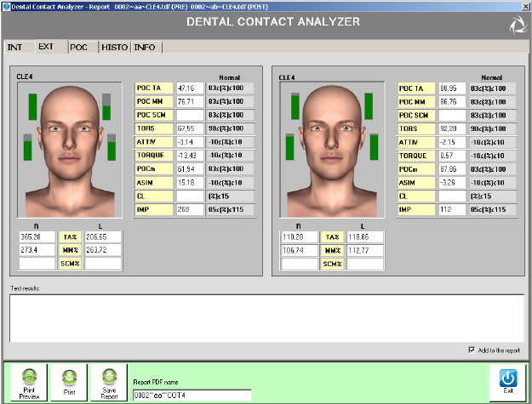Select the left panel POC TA value field
532x404 pixels.
pyautogui.click(x=190, y=88)
